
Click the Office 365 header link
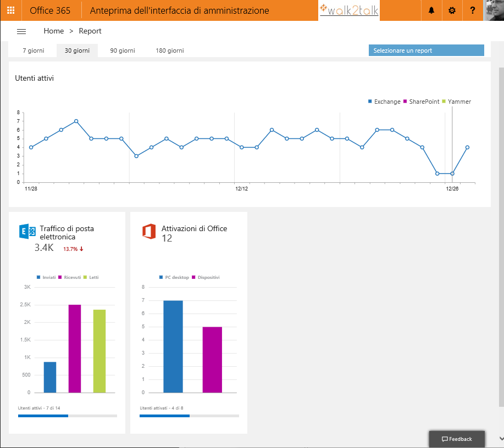(50, 10)
